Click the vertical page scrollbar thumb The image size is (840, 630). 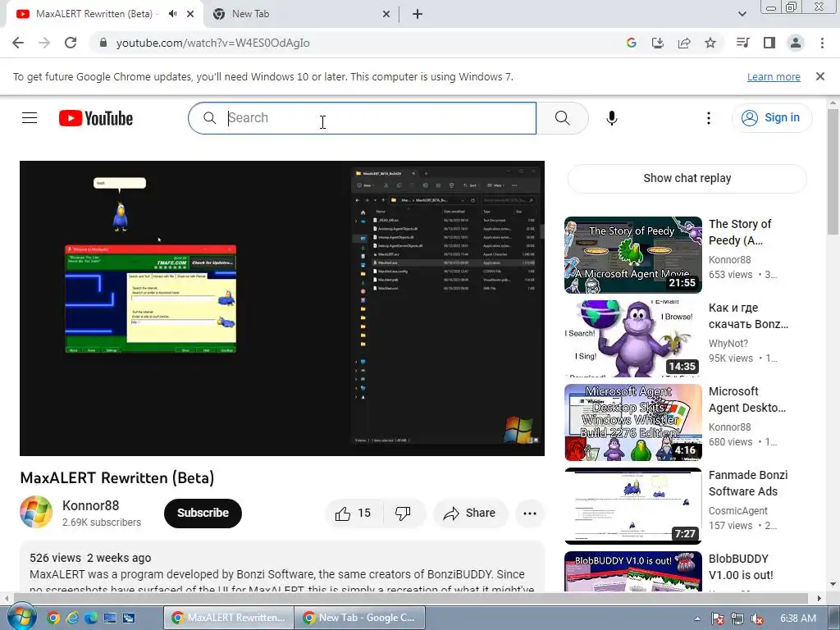pos(833,171)
